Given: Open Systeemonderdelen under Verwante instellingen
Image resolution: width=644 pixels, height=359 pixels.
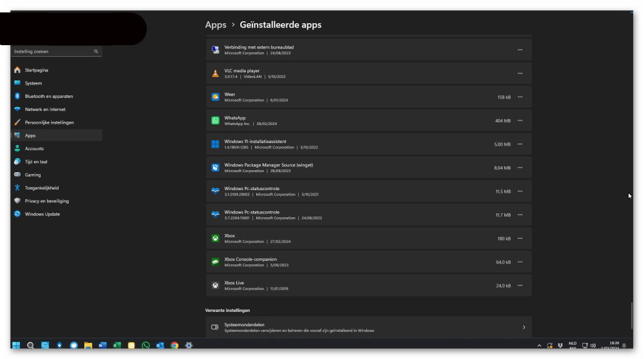Looking at the screenshot, I should [368, 327].
